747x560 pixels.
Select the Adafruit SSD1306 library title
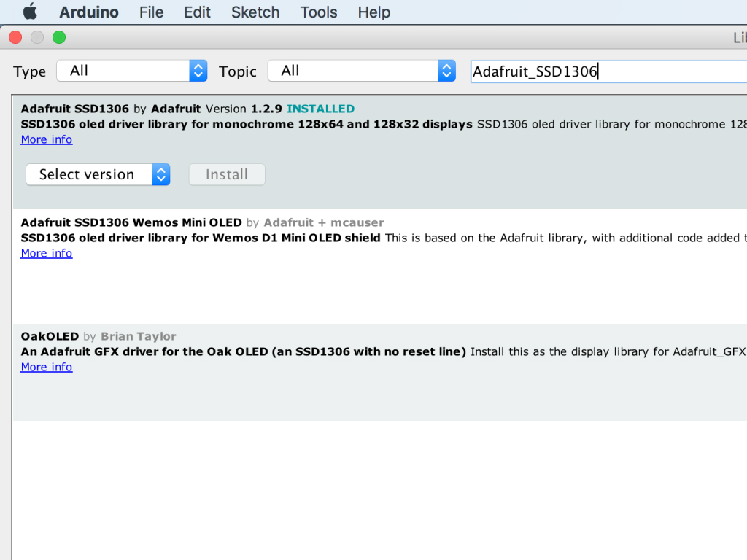75,109
